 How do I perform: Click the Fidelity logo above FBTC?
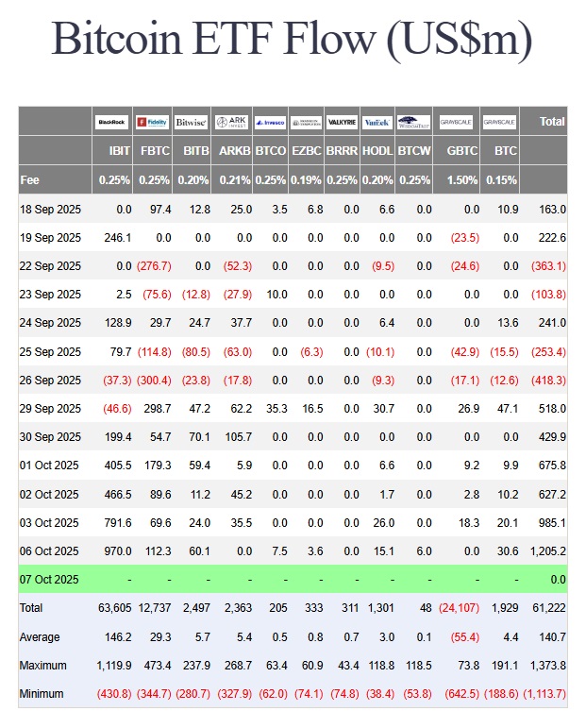click(152, 122)
